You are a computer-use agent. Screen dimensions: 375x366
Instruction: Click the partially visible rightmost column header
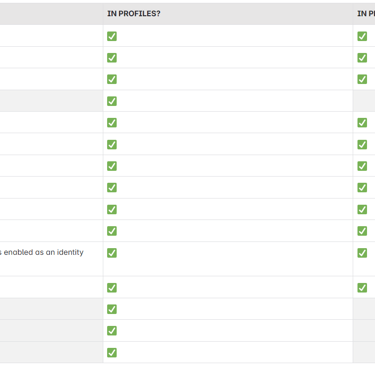(366, 14)
